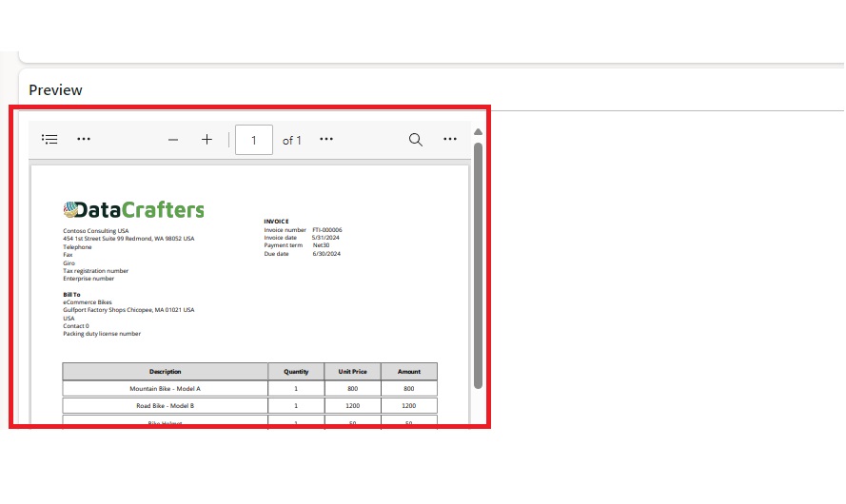The image size is (846, 504).
Task: Click the zoom out minus icon
Action: [173, 140]
